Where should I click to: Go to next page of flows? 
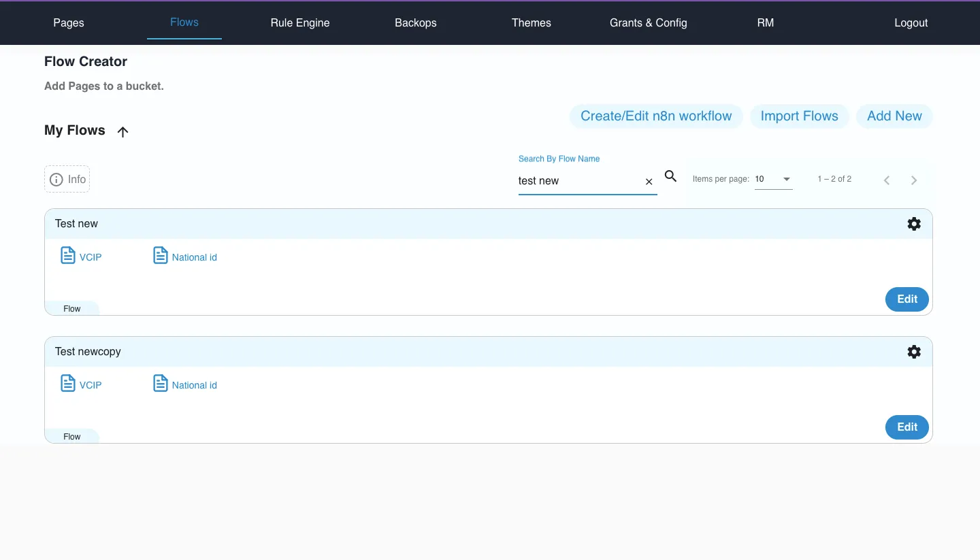coord(914,180)
